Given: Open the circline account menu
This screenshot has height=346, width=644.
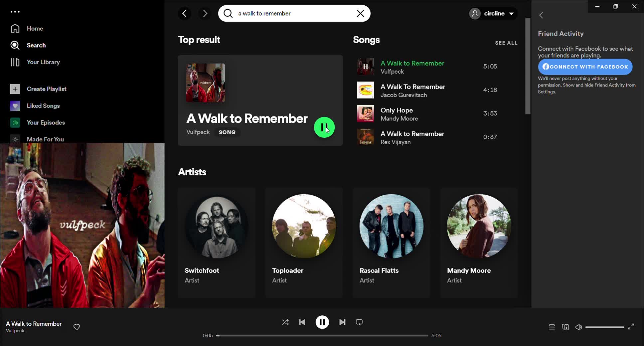Looking at the screenshot, I should click(x=493, y=13).
